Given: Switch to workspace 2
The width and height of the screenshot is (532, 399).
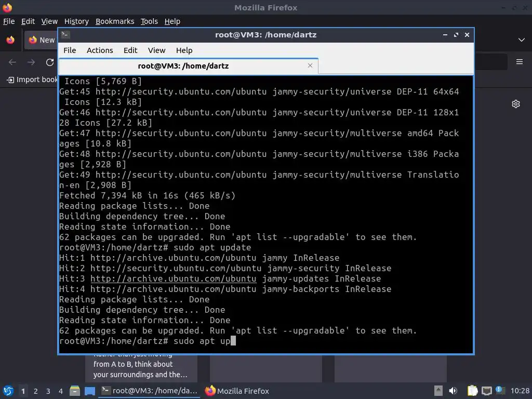Looking at the screenshot, I should [36, 391].
